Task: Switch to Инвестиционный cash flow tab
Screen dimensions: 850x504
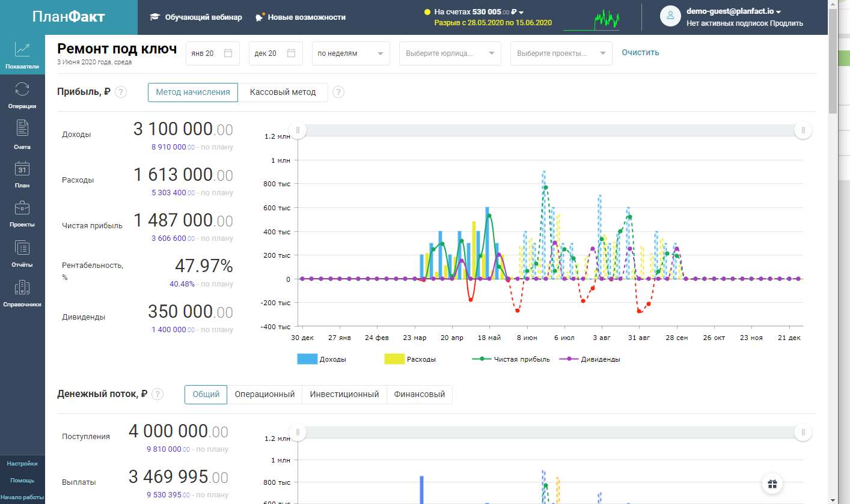Action: [344, 395]
